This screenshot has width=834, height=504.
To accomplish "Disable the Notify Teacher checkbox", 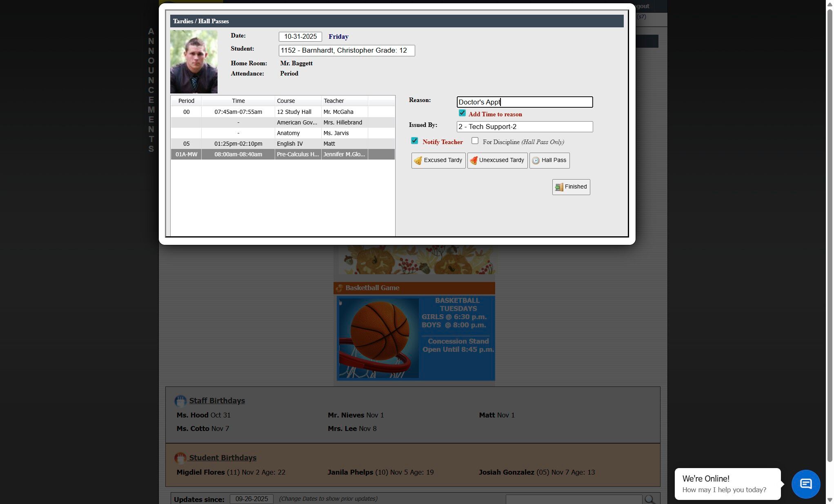I will pos(414,141).
